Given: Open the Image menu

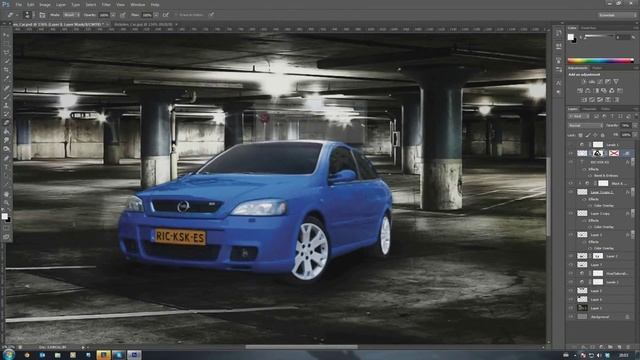Looking at the screenshot, I should [x=44, y=4].
